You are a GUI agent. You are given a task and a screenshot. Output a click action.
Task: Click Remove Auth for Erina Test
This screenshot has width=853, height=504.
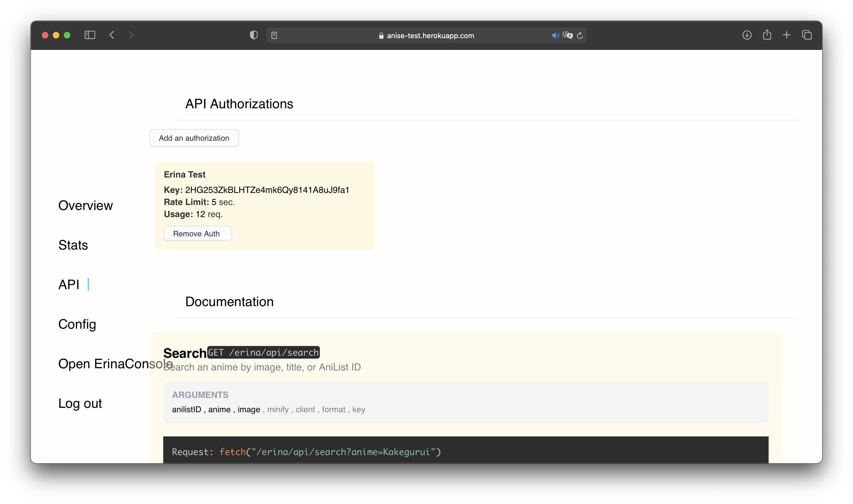click(x=198, y=233)
